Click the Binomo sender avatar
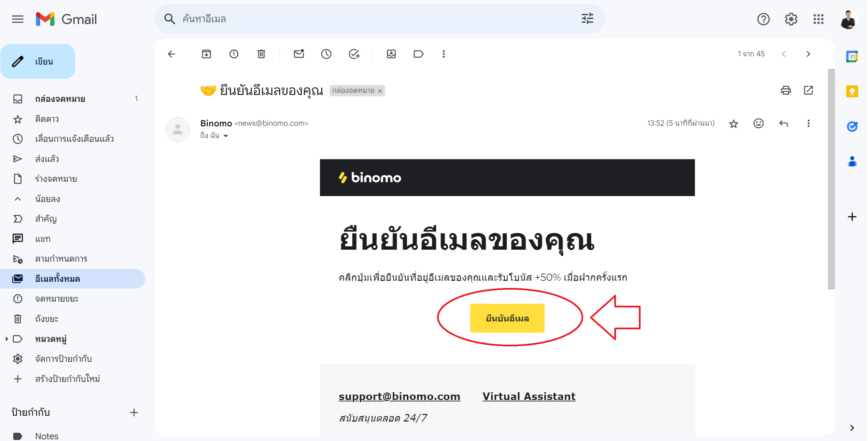Image resolution: width=868 pixels, height=441 pixels. click(x=178, y=129)
